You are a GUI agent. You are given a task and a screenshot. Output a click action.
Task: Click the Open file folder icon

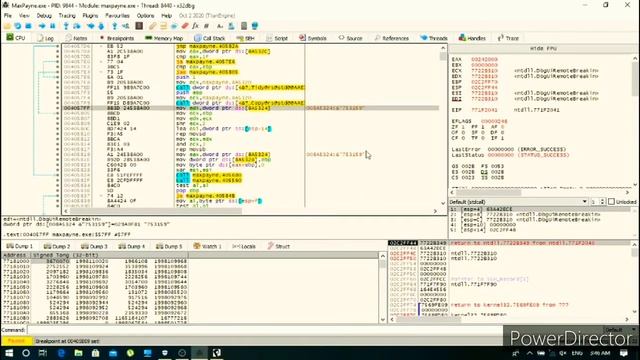point(7,26)
